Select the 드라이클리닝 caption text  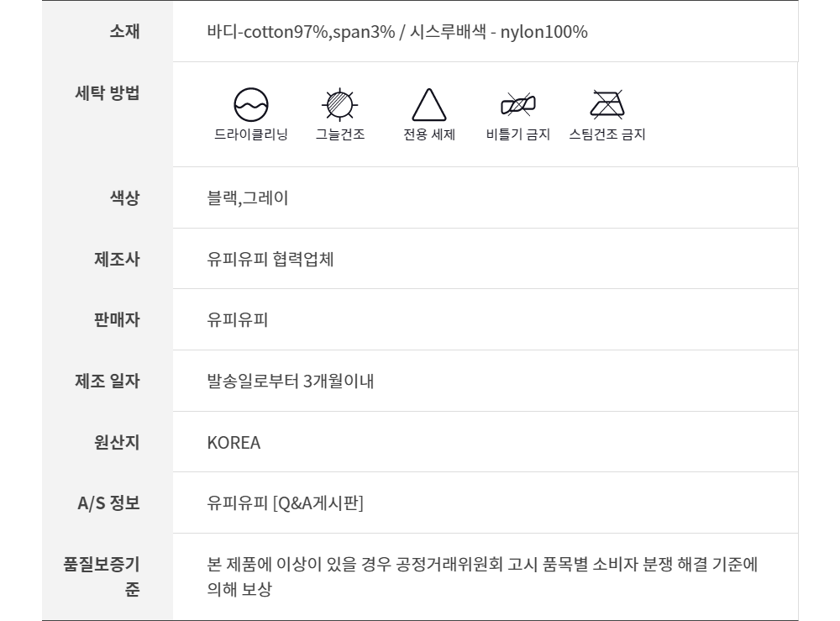[250, 134]
